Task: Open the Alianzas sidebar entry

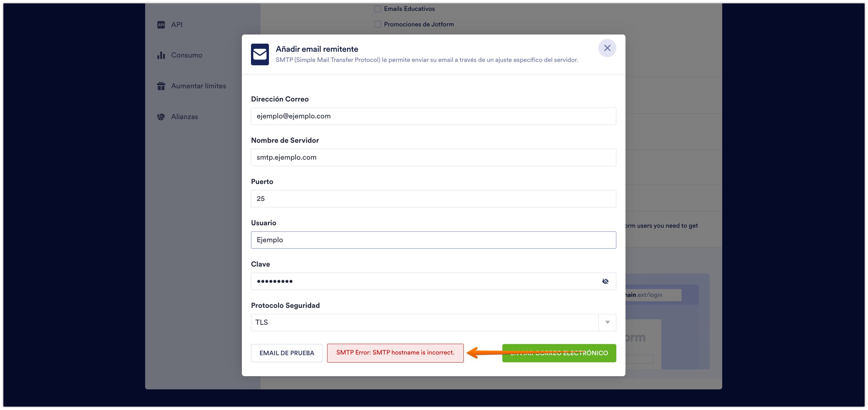Action: pyautogui.click(x=184, y=117)
